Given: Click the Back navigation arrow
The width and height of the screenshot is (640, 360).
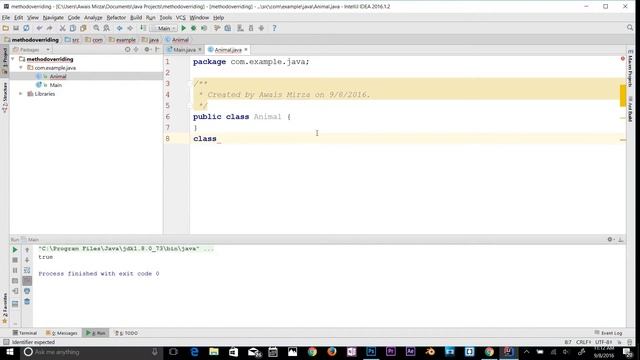Looking at the screenshot, I should [x=120, y=28].
